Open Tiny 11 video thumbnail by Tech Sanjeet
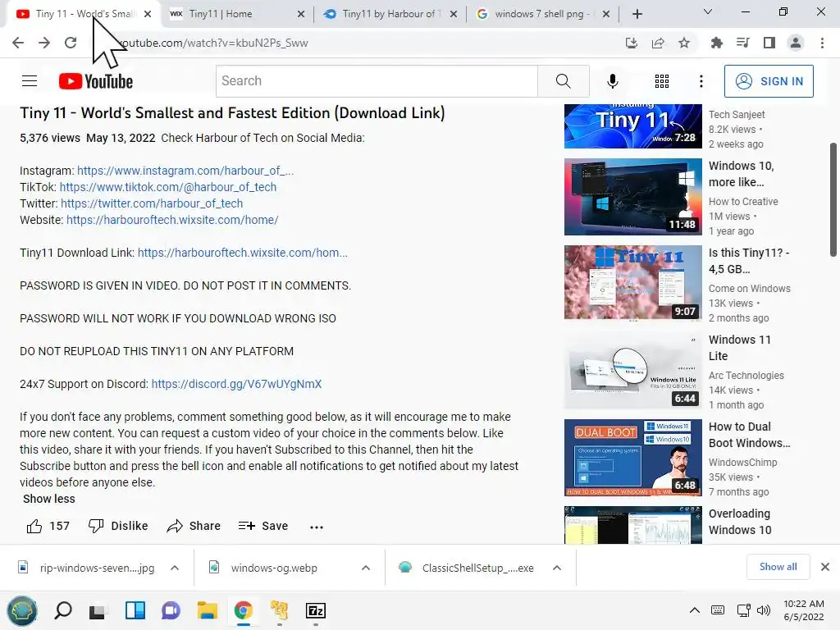The image size is (840, 630). click(x=632, y=126)
